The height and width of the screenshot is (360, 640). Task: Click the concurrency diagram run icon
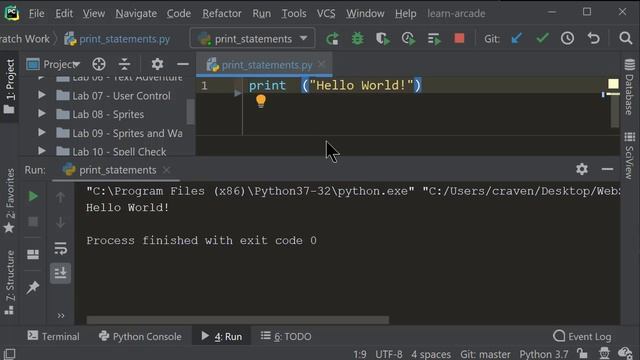434,39
